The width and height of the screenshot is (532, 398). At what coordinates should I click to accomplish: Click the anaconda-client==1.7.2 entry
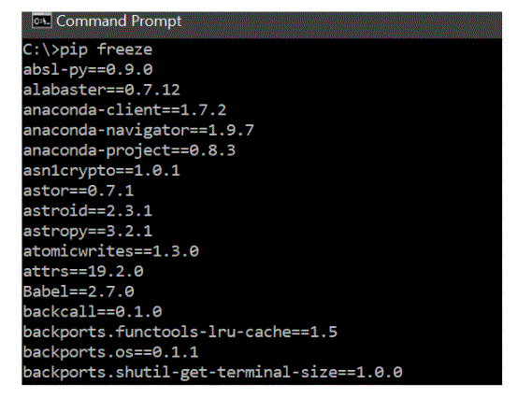[124, 110]
